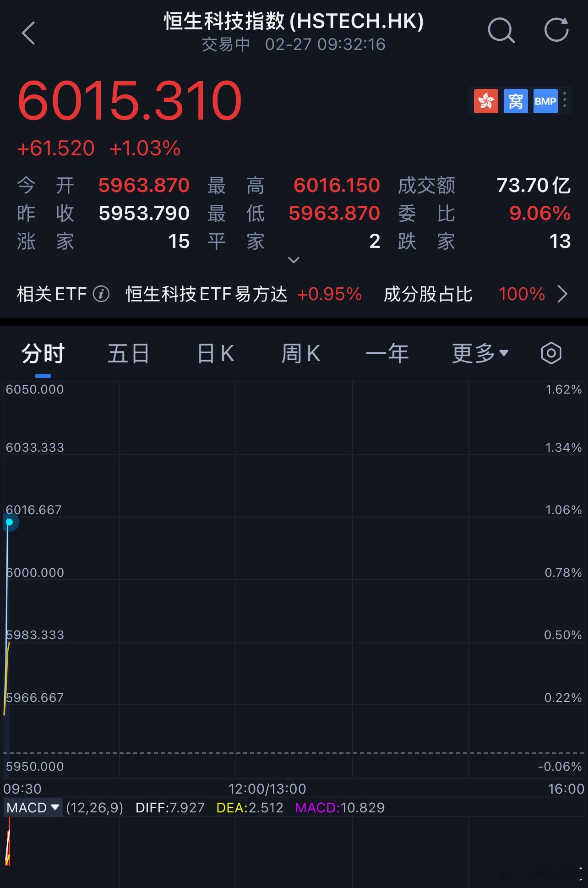The image size is (588, 888).
Task: Tap the 跌家 count 13
Action: click(560, 241)
